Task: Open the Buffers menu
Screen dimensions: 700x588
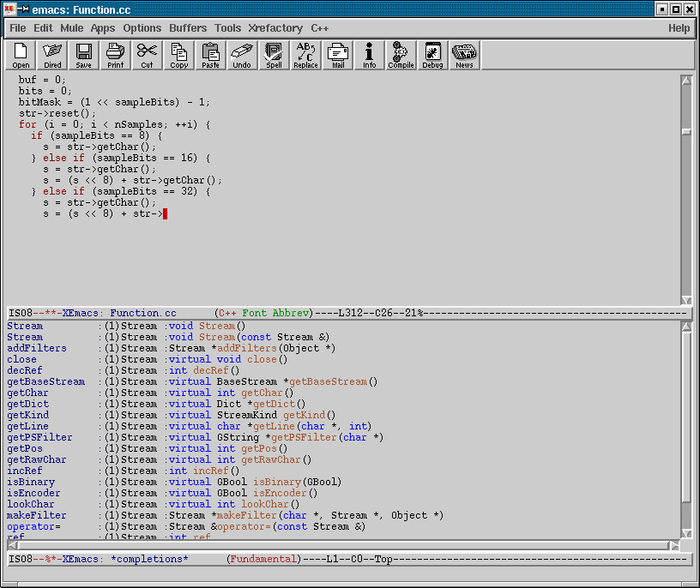Action: coord(188,28)
